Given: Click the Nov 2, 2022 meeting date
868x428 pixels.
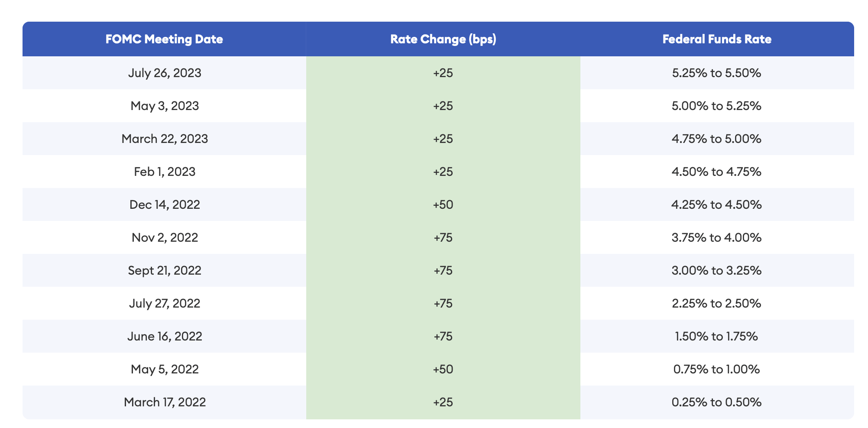Looking at the screenshot, I should (165, 237).
